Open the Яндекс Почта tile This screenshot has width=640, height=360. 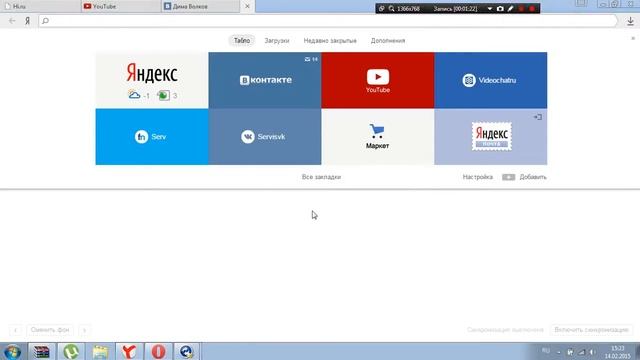pyautogui.click(x=491, y=137)
